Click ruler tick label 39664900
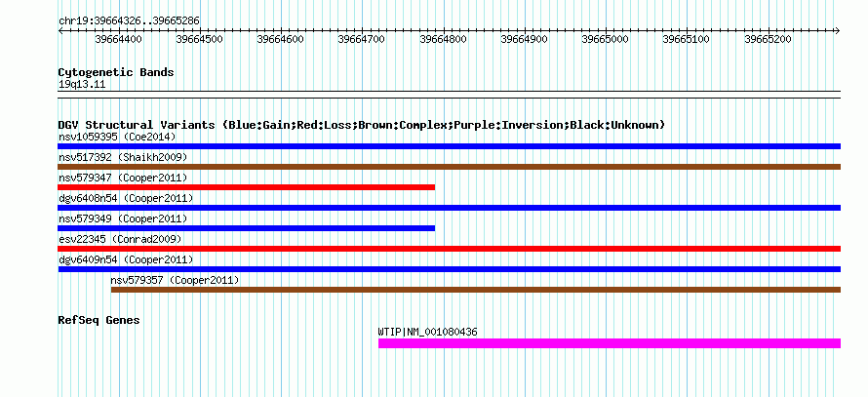The image size is (868, 397). pyautogui.click(x=525, y=39)
